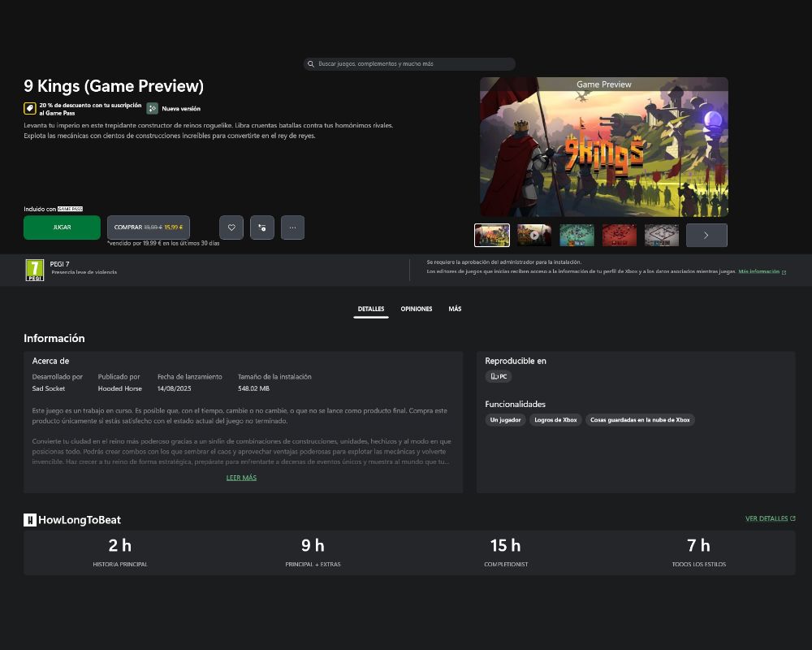Click the 15 h Completionist value
Screen dimensions: 812x650
(x=505, y=546)
